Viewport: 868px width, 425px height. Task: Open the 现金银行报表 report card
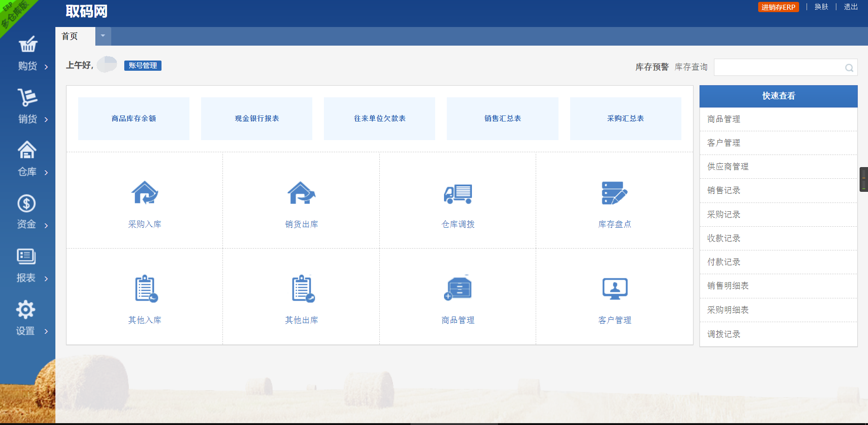click(x=256, y=119)
